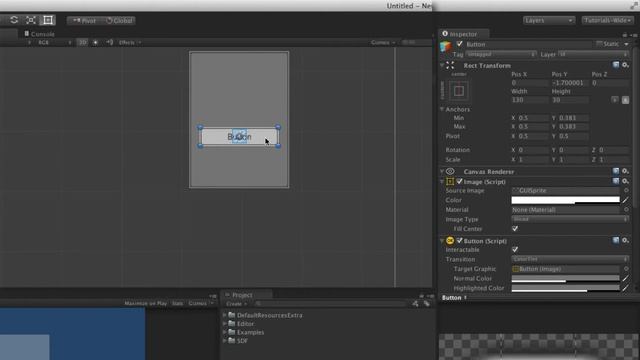
Task: Collapse the Rect Transform component
Action: tap(442, 65)
